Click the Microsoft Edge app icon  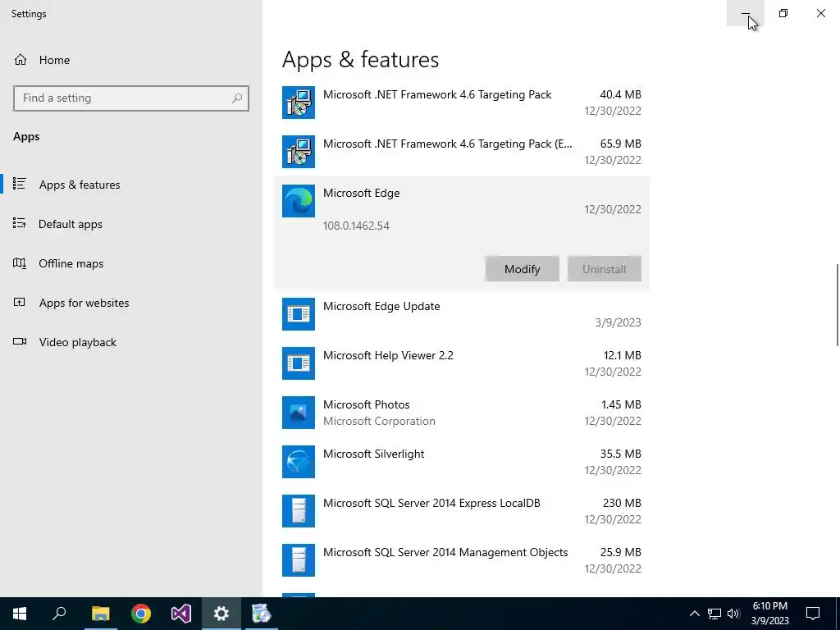point(299,201)
